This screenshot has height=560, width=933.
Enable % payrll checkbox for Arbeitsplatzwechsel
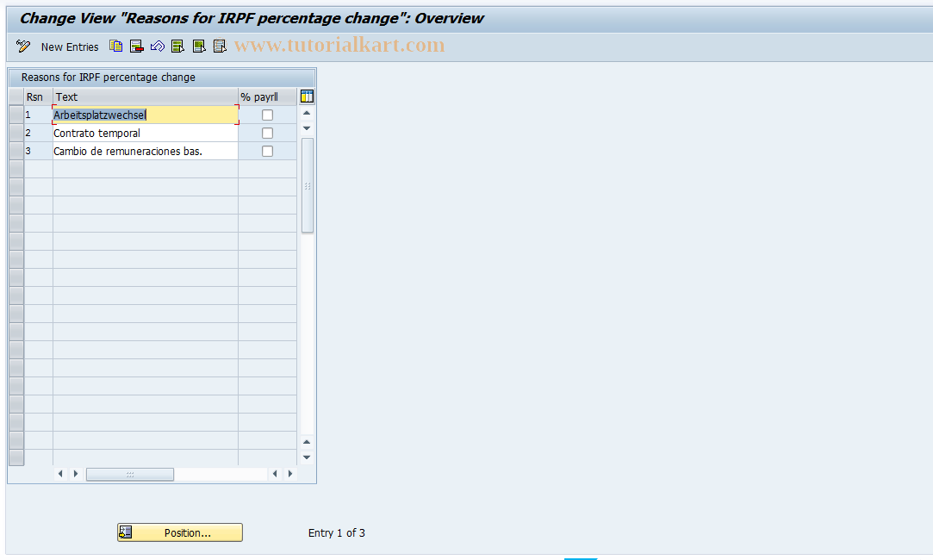pyautogui.click(x=268, y=115)
